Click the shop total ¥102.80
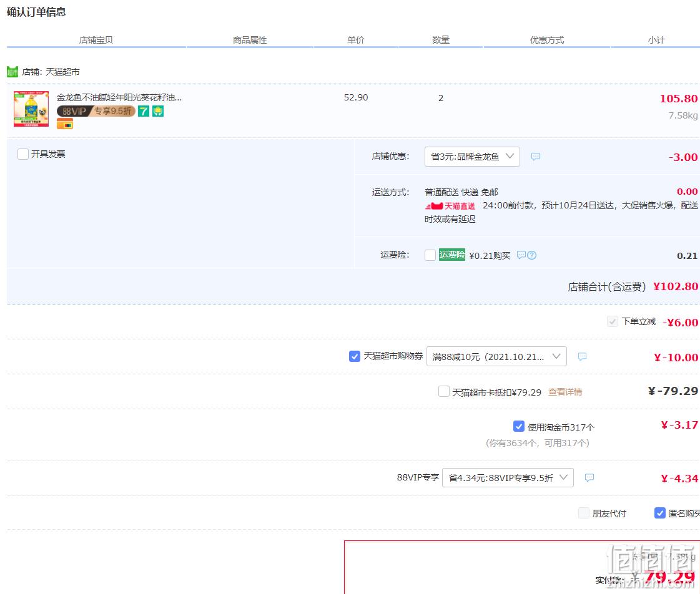 tap(676, 286)
